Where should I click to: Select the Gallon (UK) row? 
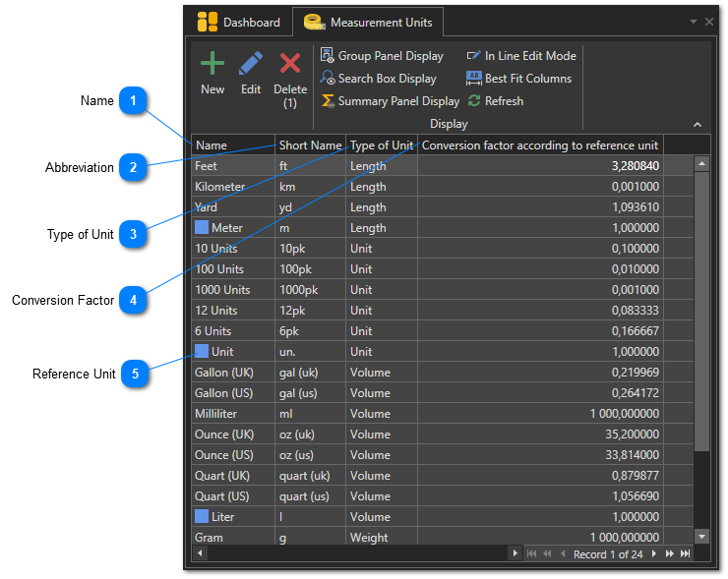(x=233, y=373)
